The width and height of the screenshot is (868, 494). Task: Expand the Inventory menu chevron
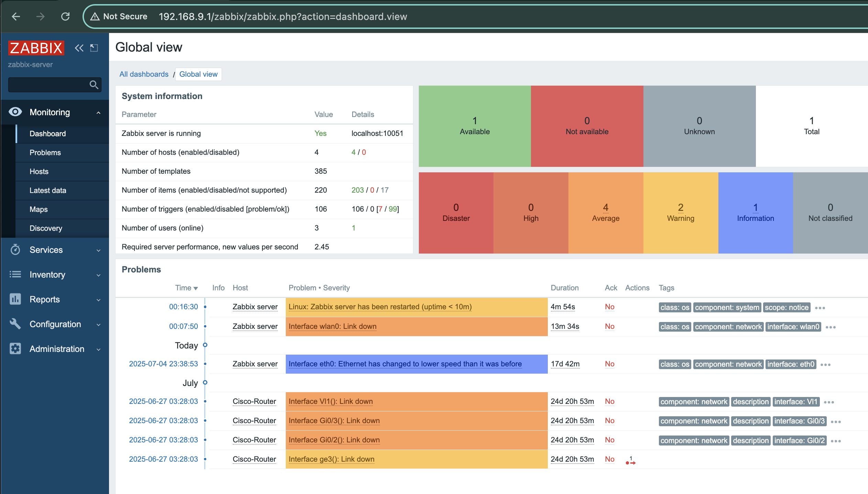pos(99,275)
